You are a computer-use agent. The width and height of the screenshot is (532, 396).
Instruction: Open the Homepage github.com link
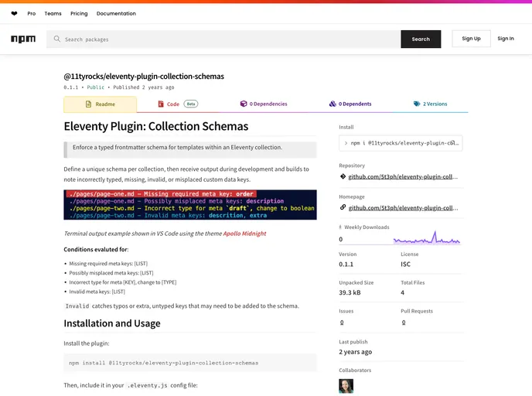[x=403, y=208]
